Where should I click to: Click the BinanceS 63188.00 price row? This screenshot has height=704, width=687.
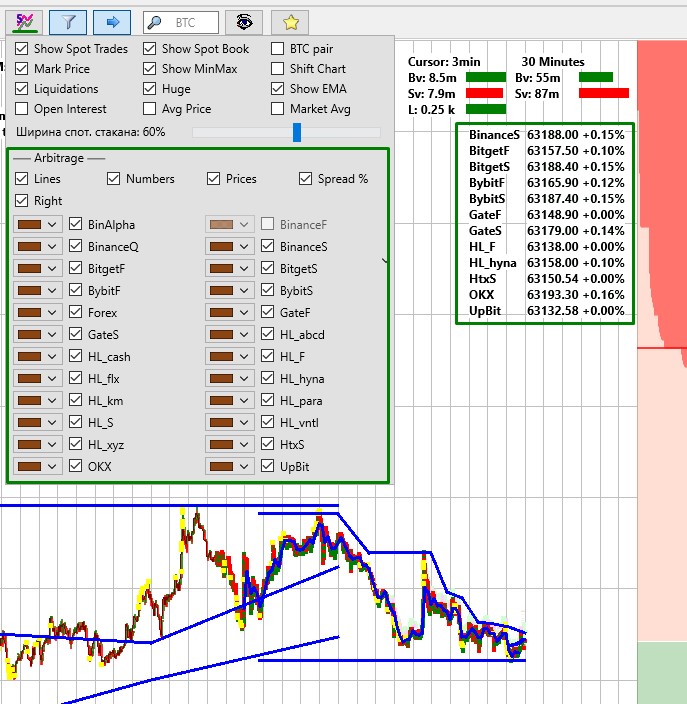click(x=546, y=135)
